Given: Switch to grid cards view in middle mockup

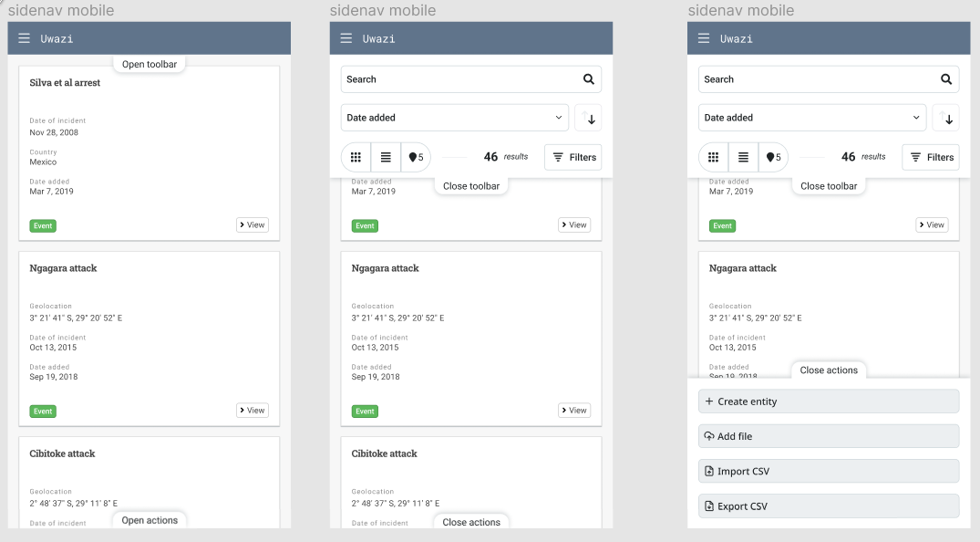Looking at the screenshot, I should click(356, 157).
